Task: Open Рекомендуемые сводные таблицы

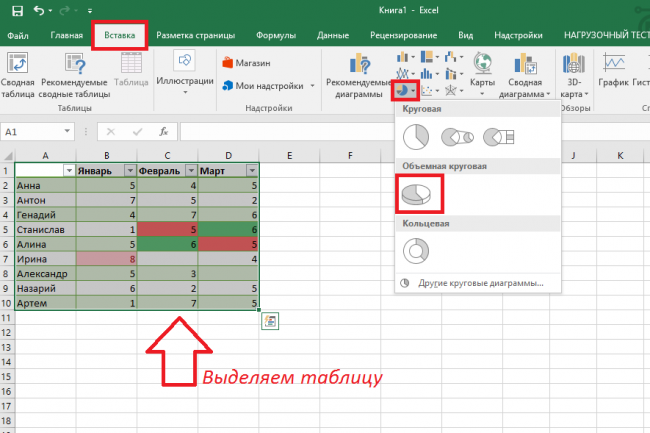Action: tap(75, 75)
